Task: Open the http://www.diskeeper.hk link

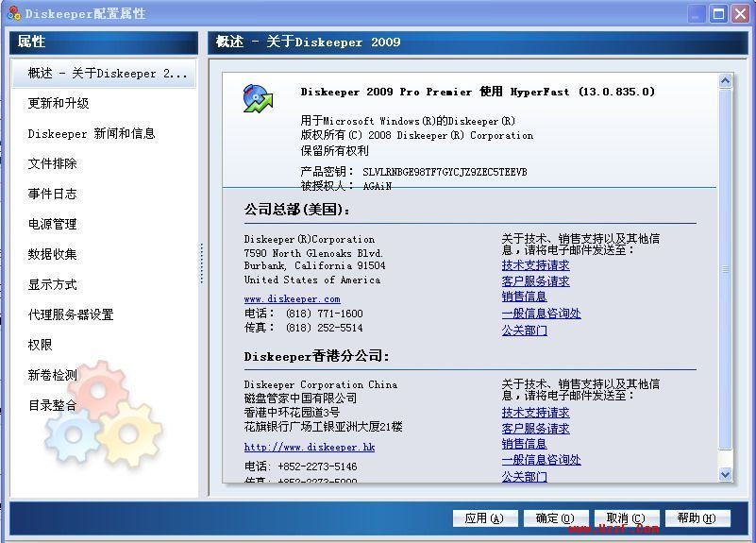Action: click(310, 447)
